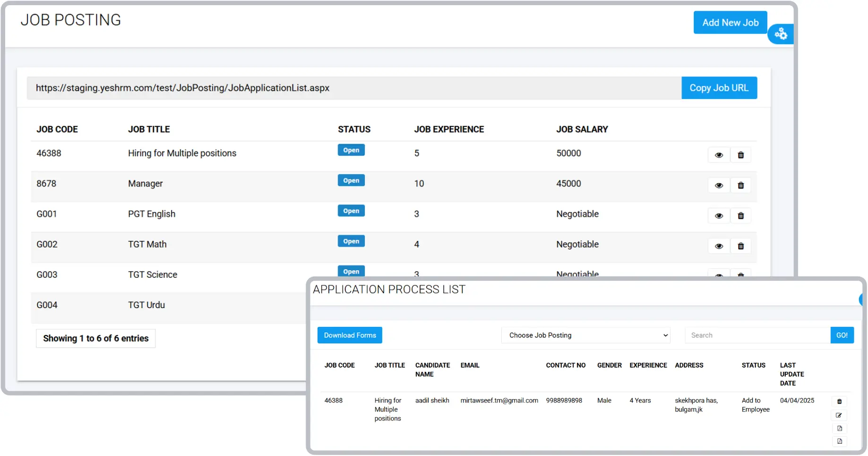Viewport: 868px width, 456px height.
Task: Edit aadil sheikh's application with pencil icon
Action: pos(839,415)
